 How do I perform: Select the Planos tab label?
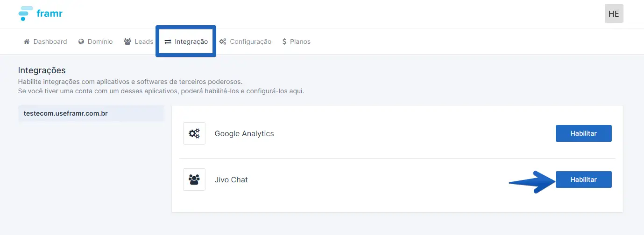pyautogui.click(x=300, y=41)
